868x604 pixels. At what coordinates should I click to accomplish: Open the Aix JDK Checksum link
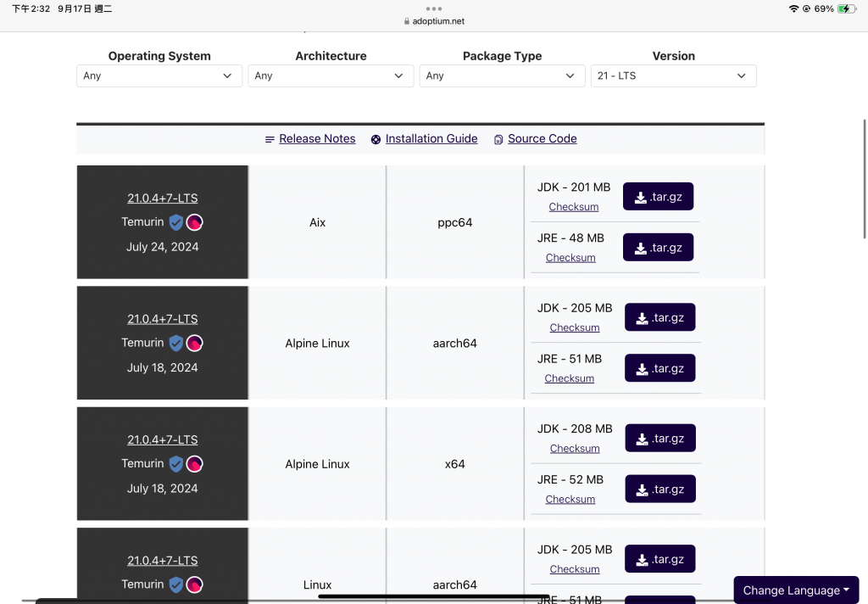point(574,207)
